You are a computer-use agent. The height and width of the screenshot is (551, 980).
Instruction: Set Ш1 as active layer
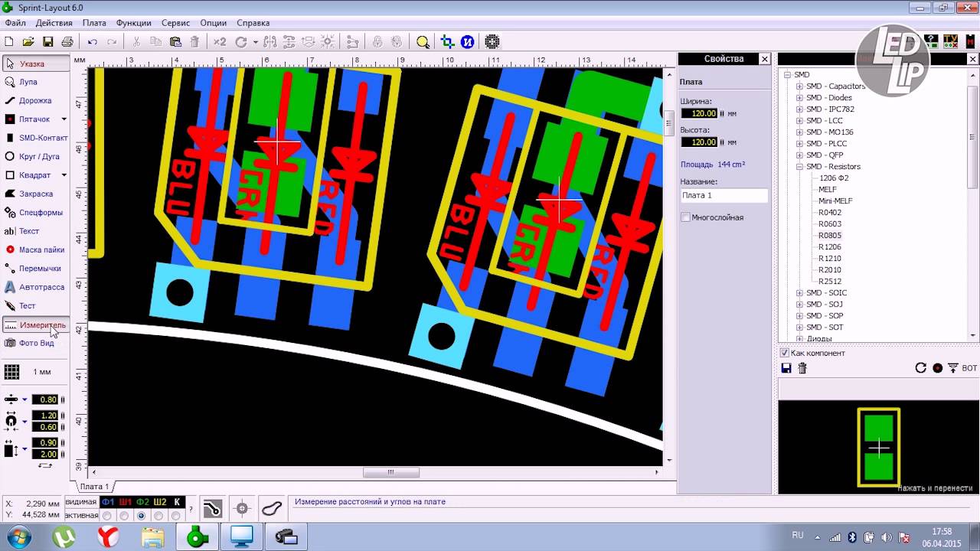125,516
